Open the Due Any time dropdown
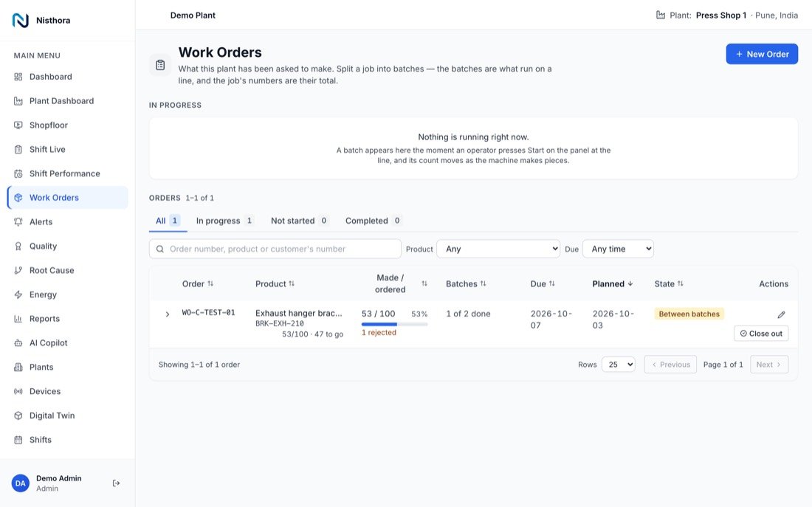812x507 pixels. click(x=618, y=249)
